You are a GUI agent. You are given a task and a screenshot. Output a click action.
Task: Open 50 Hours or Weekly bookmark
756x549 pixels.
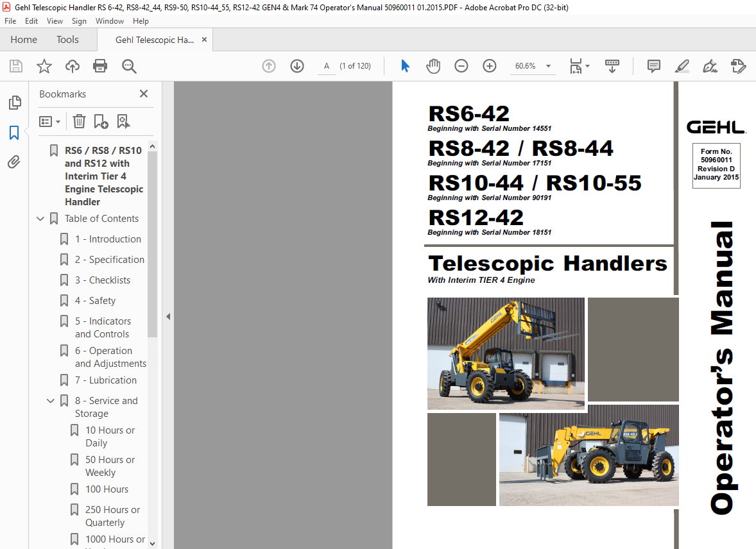tap(110, 466)
